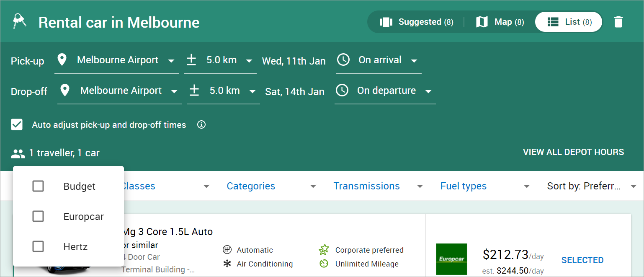Delete the rental car with the trash icon
The image size is (644, 277).
tap(618, 22)
